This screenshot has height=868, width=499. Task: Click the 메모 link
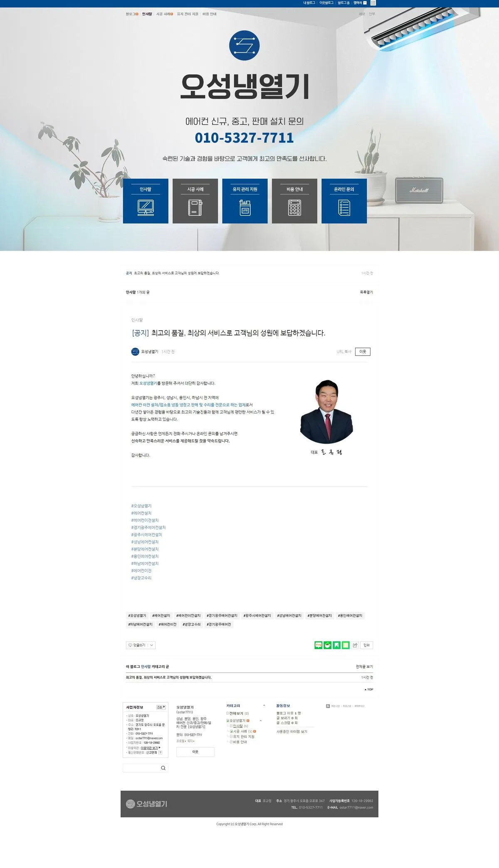(x=362, y=14)
